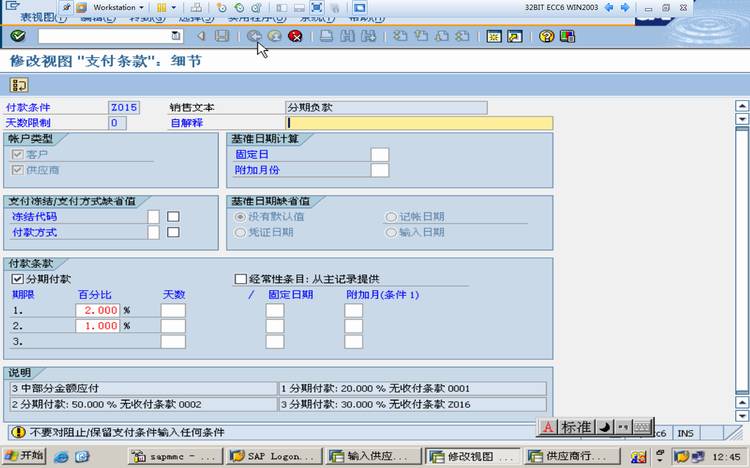Click the Save disk icon

(222, 36)
